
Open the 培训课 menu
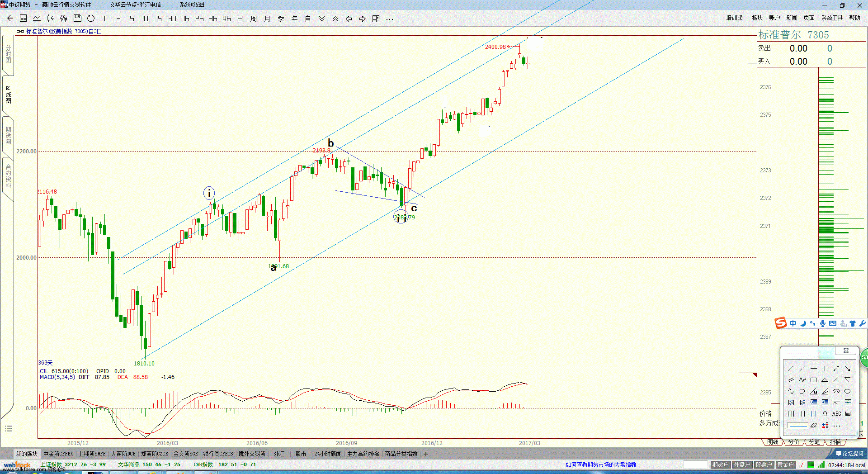pyautogui.click(x=734, y=18)
